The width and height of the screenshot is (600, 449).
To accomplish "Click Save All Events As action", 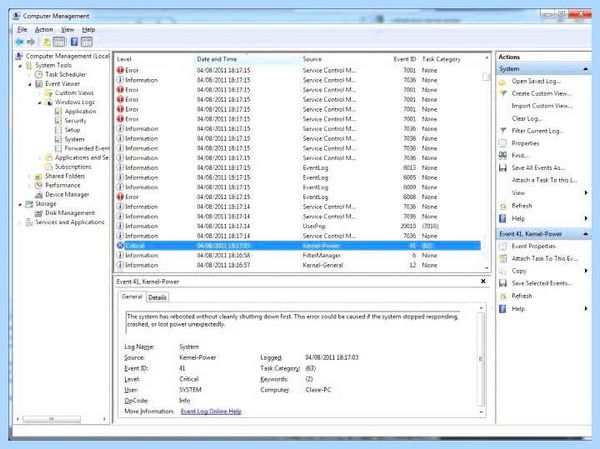I will 538,168.
